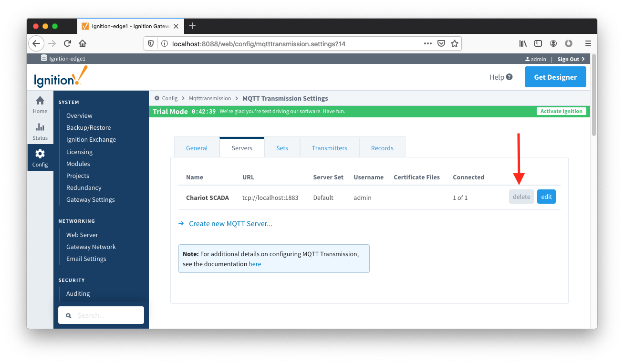624x364 pixels.
Task: Open Web Server networking settings
Action: [x=82, y=235]
